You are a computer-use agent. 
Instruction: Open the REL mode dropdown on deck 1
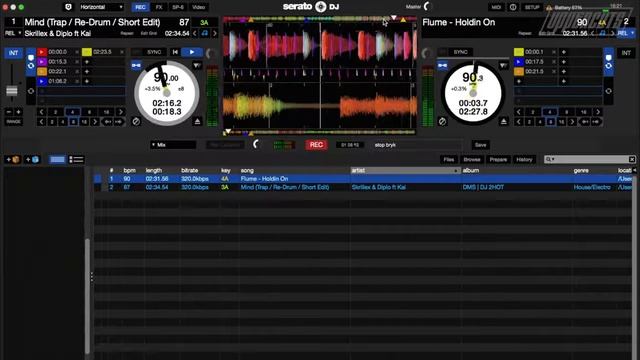click(x=13, y=33)
